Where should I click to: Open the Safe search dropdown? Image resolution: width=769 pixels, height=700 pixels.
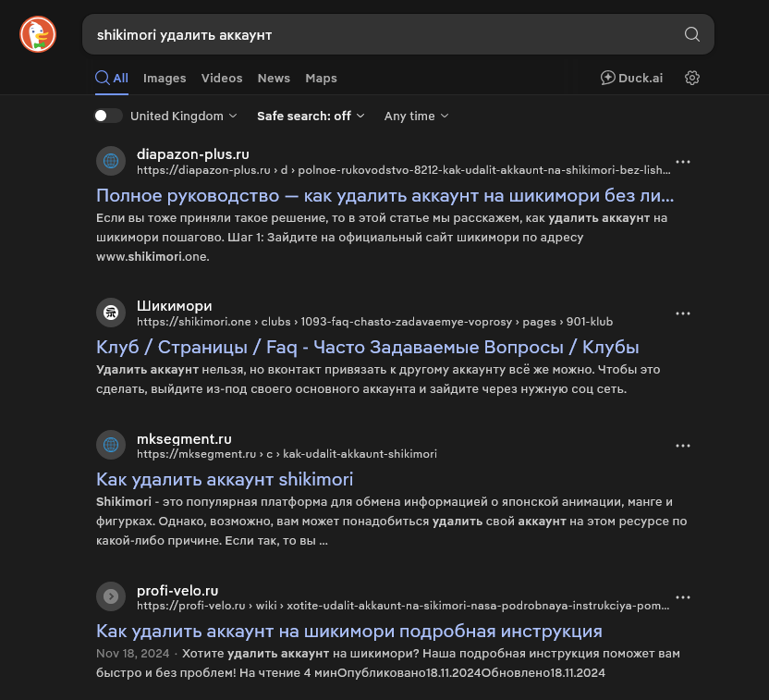(x=311, y=116)
